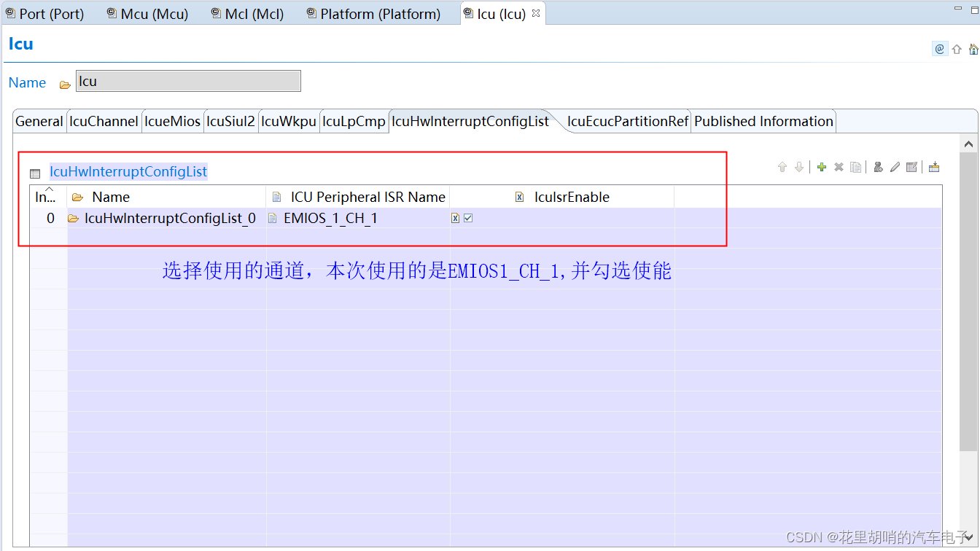Click the ICU Peripheral ISR Name column header
Viewport: 980px width, 551px height.
pyautogui.click(x=358, y=197)
